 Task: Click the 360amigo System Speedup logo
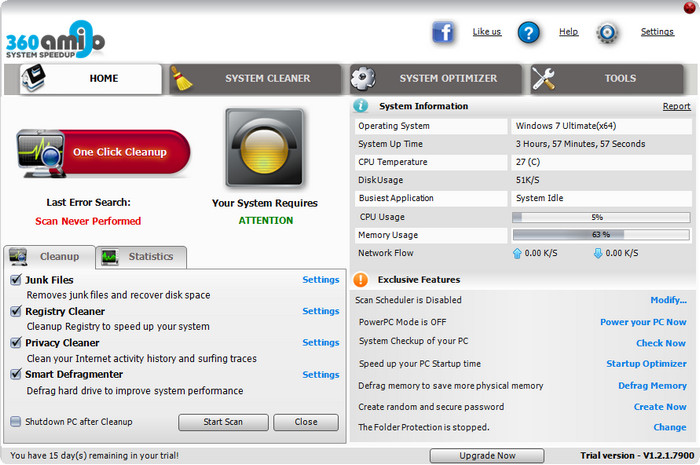pos(55,40)
